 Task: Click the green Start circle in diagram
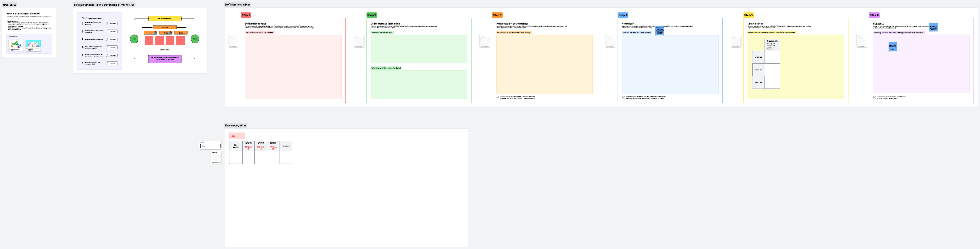(134, 39)
